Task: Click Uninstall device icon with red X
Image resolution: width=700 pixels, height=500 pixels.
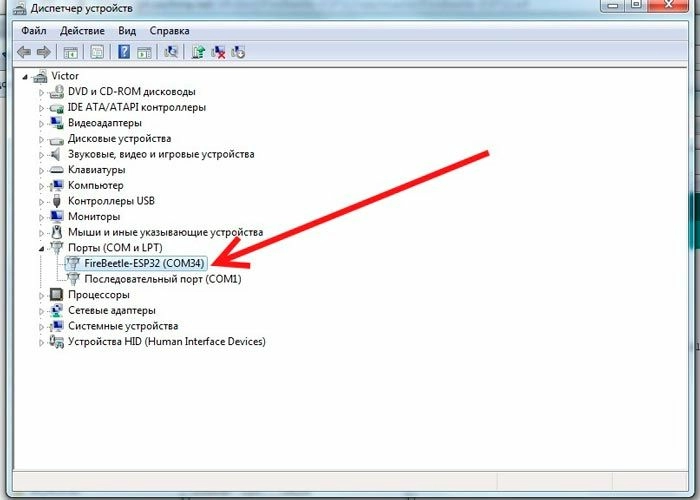Action: [x=218, y=51]
